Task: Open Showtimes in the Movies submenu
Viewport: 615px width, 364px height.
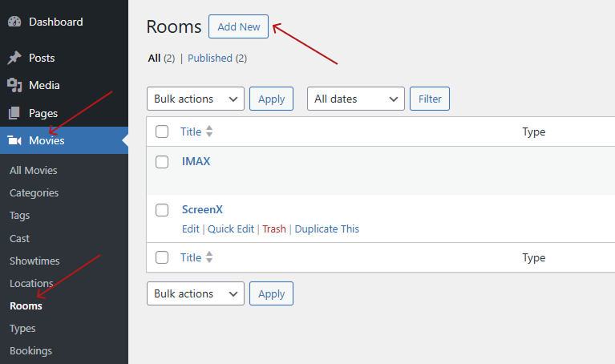Action: pos(31,261)
